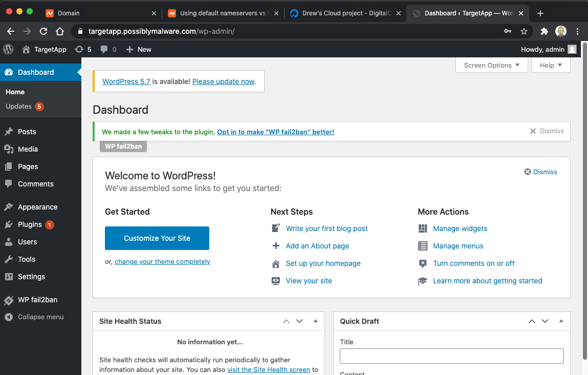Go back in browser history

coord(11,31)
